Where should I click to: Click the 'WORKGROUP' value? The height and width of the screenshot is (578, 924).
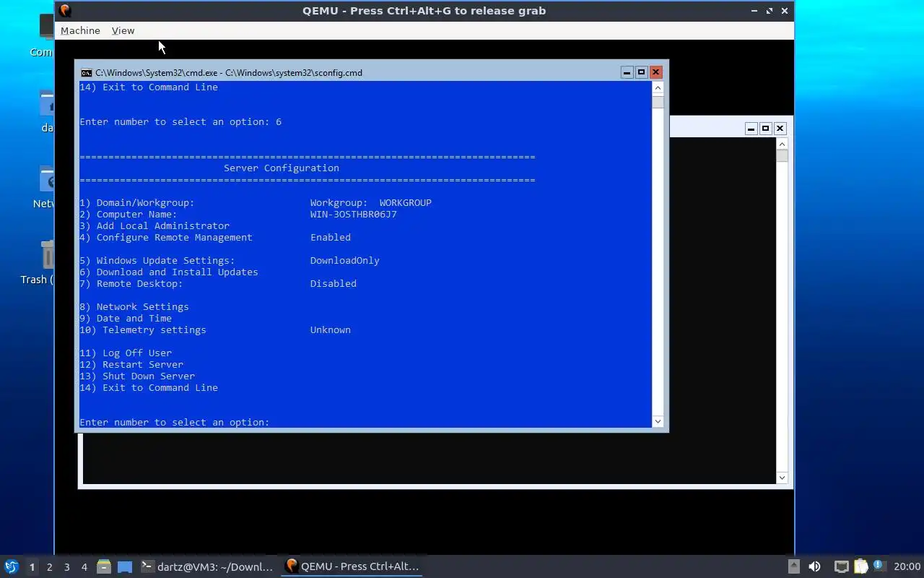coord(405,202)
